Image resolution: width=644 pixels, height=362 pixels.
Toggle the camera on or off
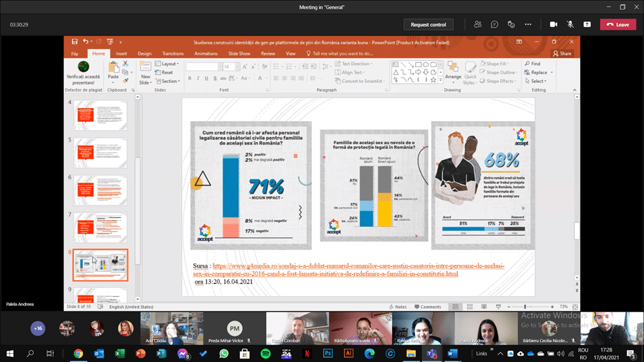coord(553,24)
